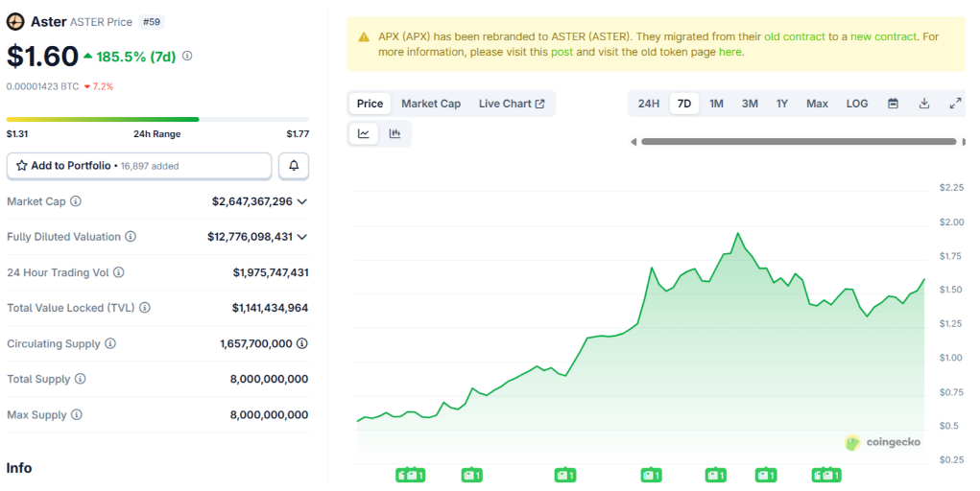This screenshot has height=491, width=980.
Task: Switch to the Market Cap tab
Action: point(431,104)
